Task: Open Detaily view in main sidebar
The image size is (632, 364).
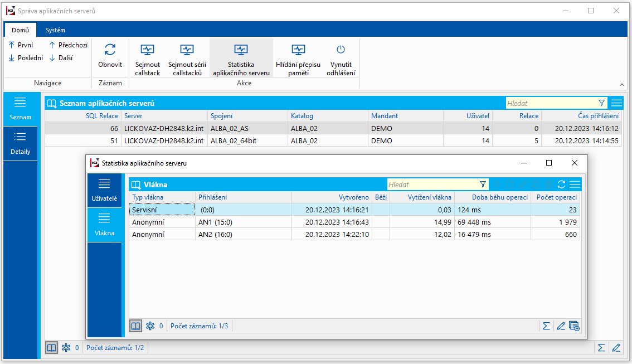Action: (x=20, y=143)
